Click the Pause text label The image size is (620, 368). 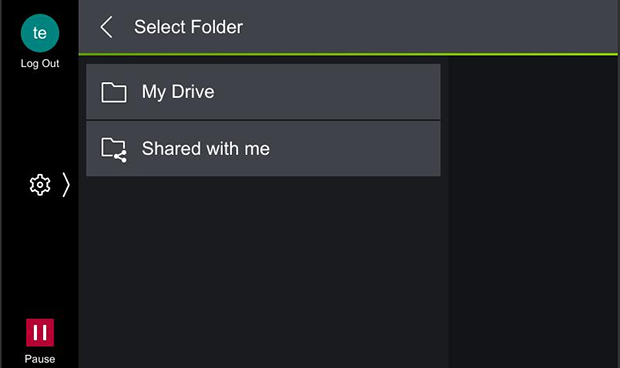tap(40, 359)
